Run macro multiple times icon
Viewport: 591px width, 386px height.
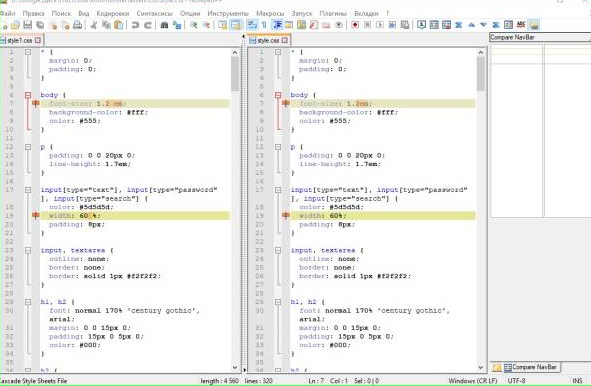click(392, 25)
